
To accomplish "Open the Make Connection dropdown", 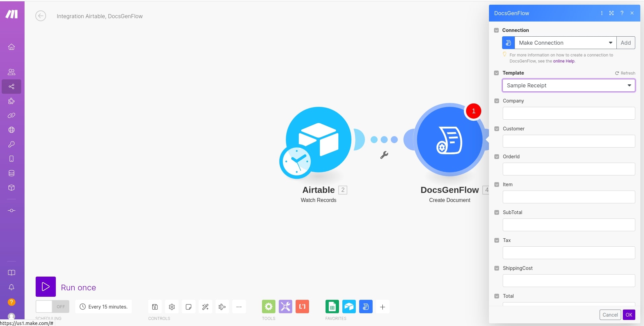I will tap(565, 43).
